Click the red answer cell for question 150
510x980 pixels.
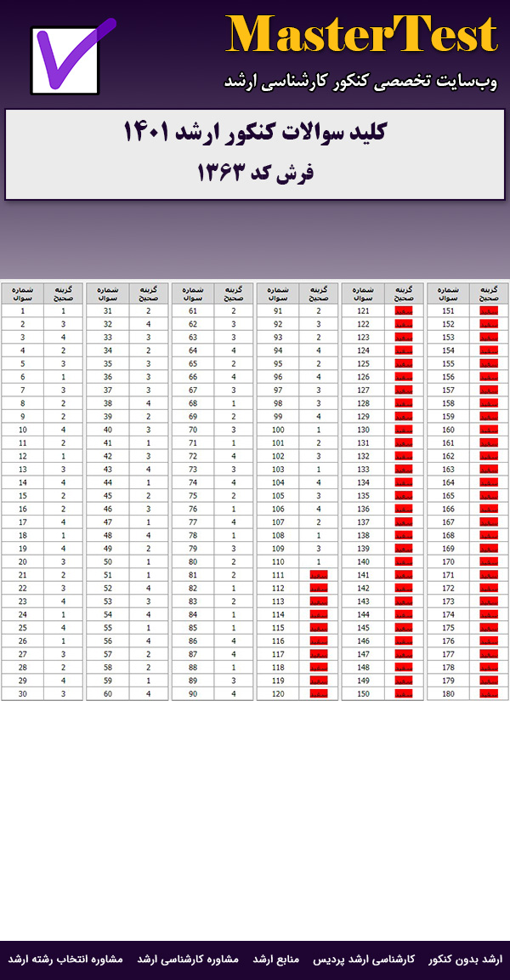pyautogui.click(x=404, y=693)
